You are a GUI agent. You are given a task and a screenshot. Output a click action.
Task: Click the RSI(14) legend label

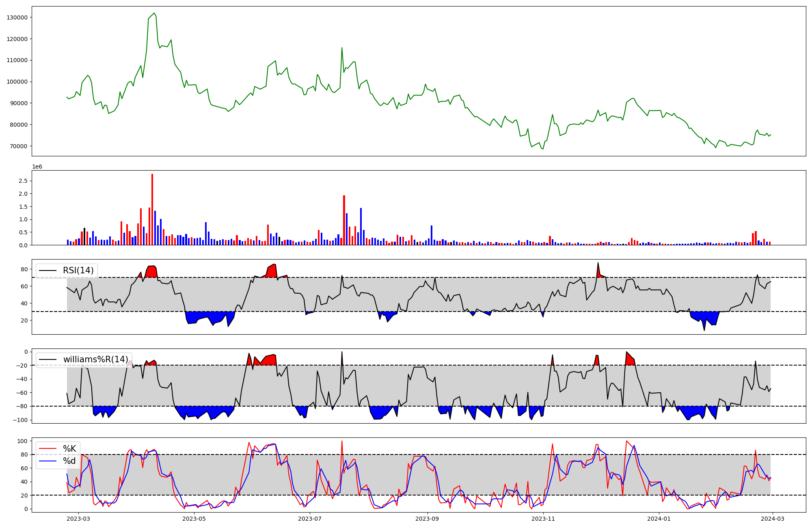78,270
